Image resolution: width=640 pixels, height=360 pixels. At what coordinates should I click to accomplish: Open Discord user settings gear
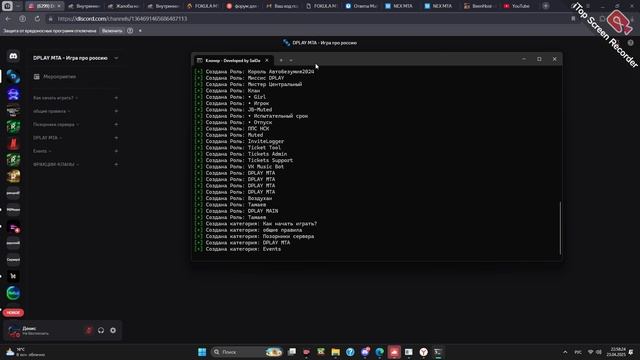coord(113,330)
